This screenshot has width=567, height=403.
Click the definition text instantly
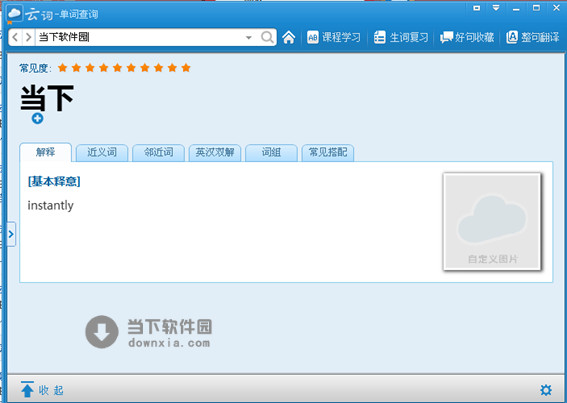(50, 205)
